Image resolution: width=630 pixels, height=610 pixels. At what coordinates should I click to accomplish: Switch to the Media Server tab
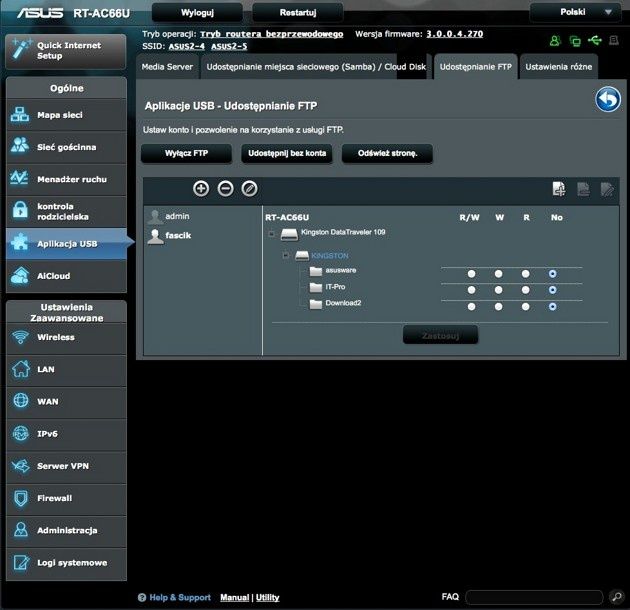click(x=167, y=67)
